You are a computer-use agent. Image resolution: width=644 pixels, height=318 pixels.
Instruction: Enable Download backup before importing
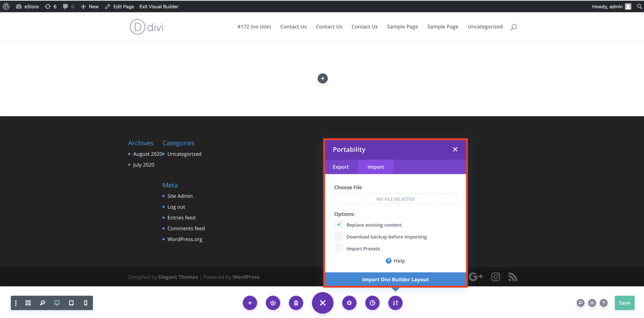pyautogui.click(x=339, y=237)
